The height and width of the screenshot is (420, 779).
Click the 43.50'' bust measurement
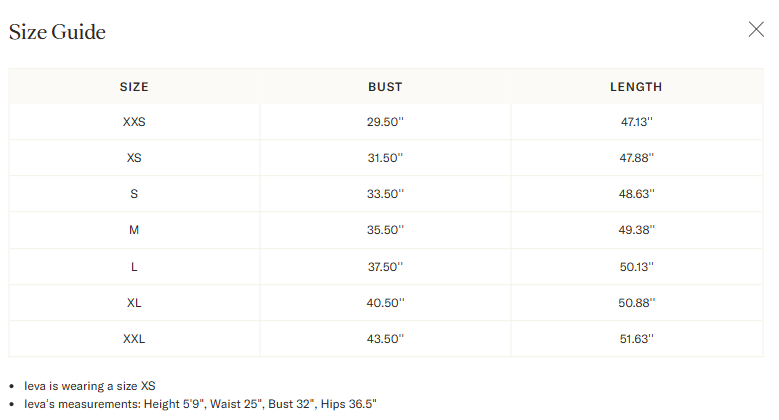(x=385, y=338)
